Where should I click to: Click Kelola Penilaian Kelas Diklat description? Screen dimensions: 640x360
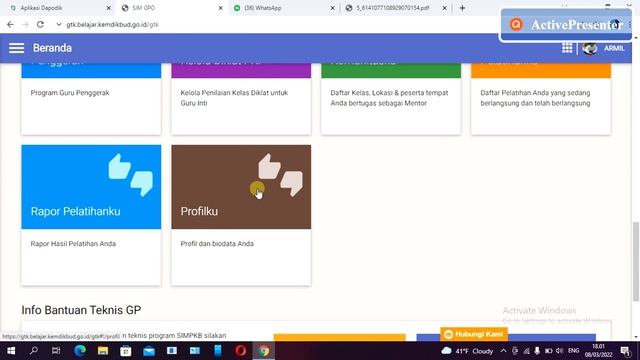pos(234,98)
